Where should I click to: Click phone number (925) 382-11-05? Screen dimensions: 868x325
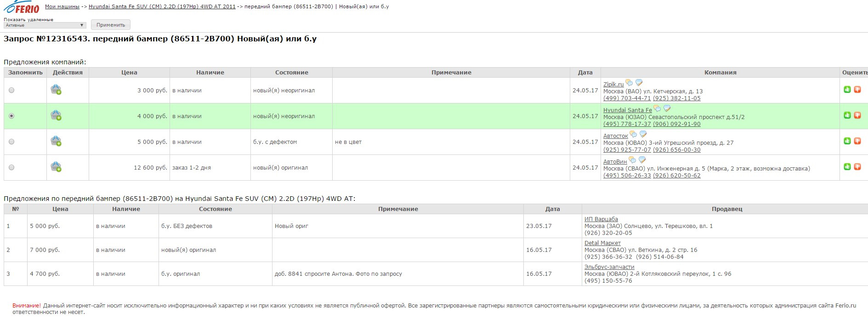click(677, 98)
